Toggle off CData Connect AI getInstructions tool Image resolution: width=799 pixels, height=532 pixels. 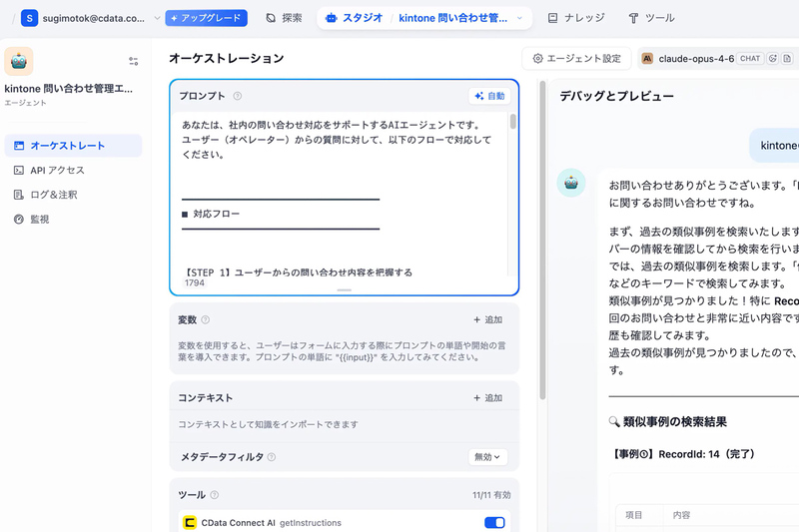[494, 523]
